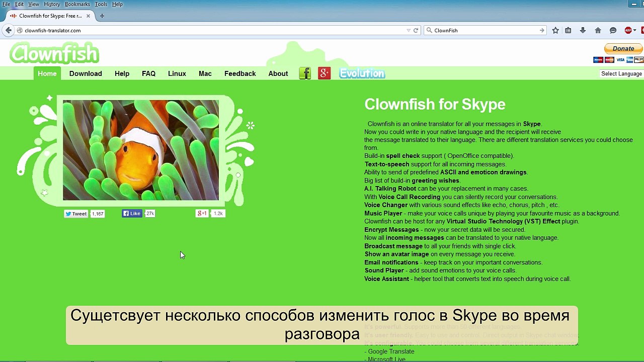Click the Clownfish logo
Screen dimensions: 644x362
pos(54,53)
